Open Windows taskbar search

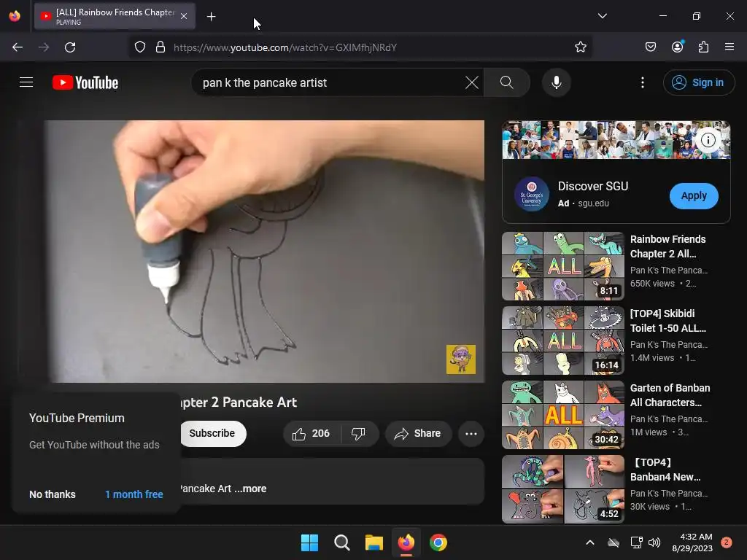click(x=341, y=542)
